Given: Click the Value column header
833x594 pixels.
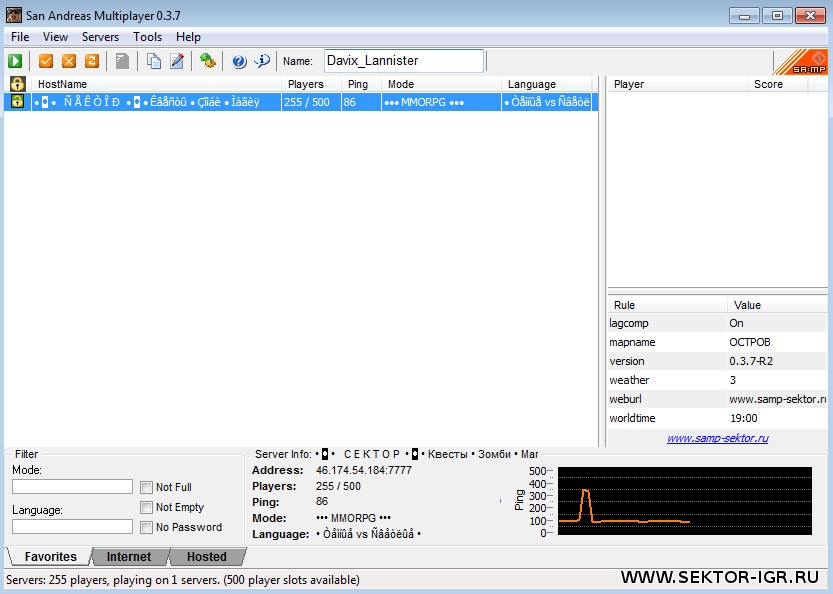Looking at the screenshot, I should point(777,305).
